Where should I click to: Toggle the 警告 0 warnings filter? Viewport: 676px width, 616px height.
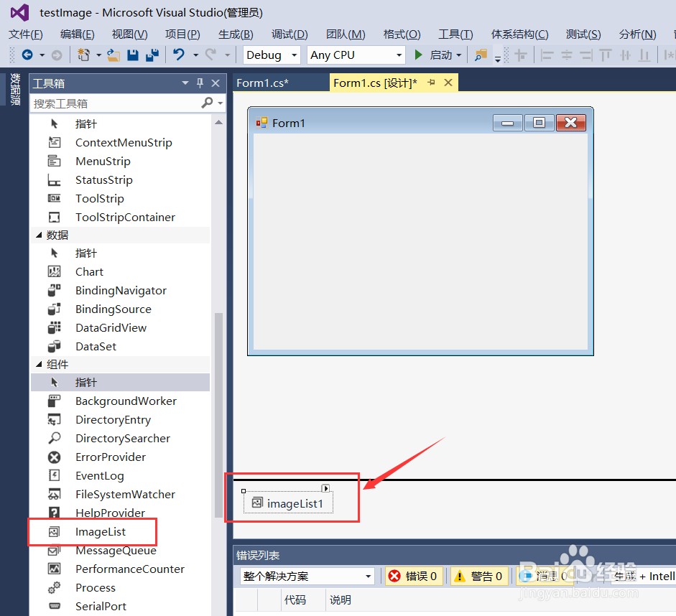pos(479,576)
